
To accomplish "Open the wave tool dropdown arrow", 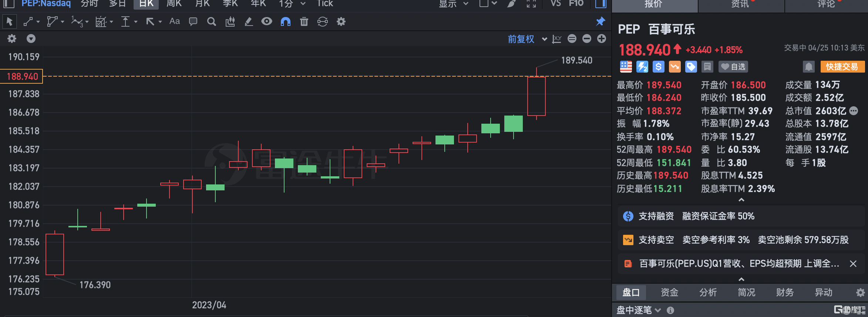I will point(87,22).
